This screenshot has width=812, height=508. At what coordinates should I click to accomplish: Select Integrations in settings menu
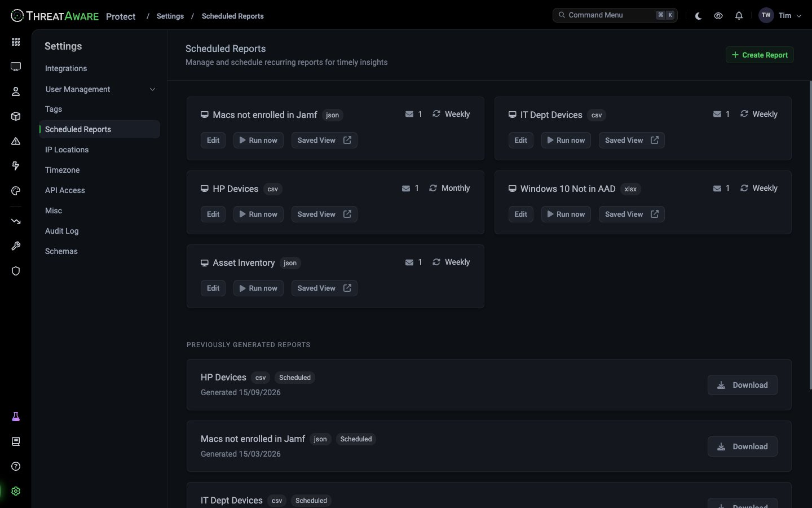pos(66,68)
